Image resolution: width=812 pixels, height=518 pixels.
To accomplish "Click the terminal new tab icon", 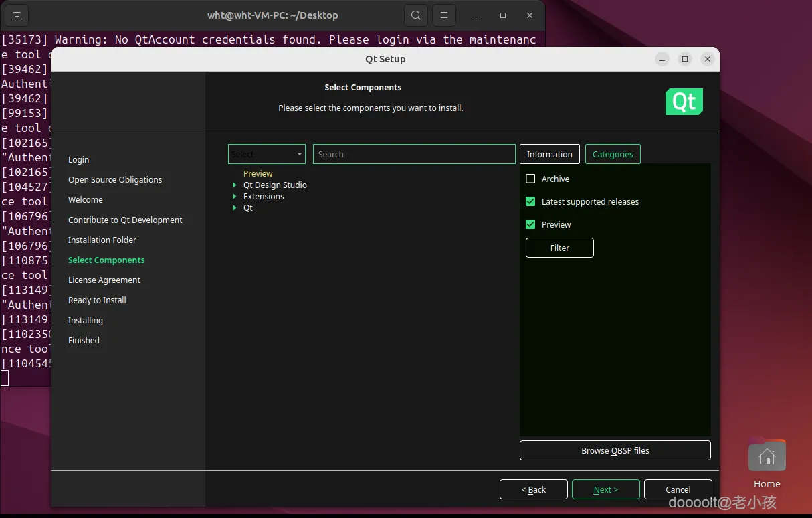I will click(x=17, y=15).
